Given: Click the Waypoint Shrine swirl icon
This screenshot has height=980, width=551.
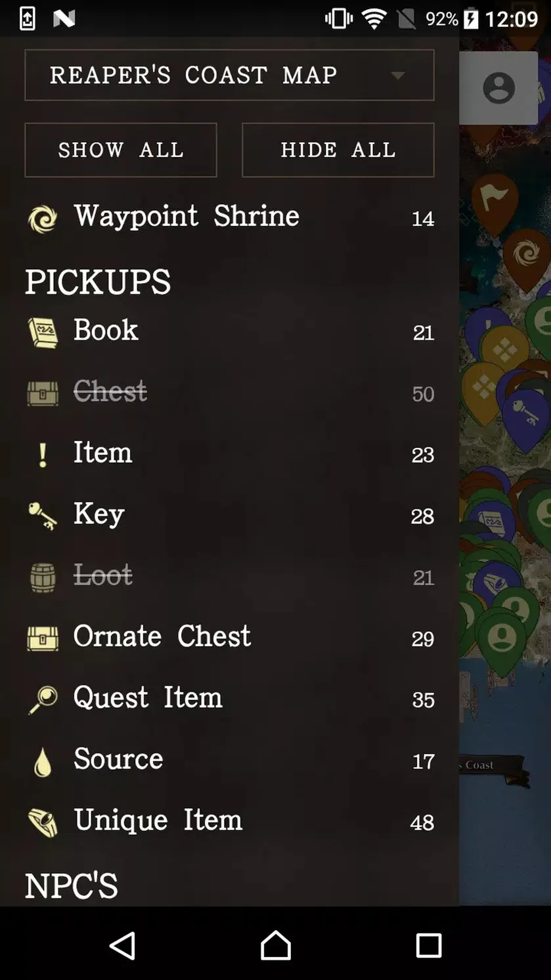Looking at the screenshot, I should click(x=43, y=219).
